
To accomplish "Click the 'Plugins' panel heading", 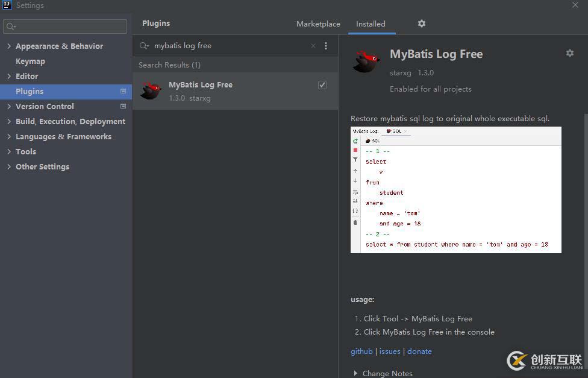I will click(156, 24).
